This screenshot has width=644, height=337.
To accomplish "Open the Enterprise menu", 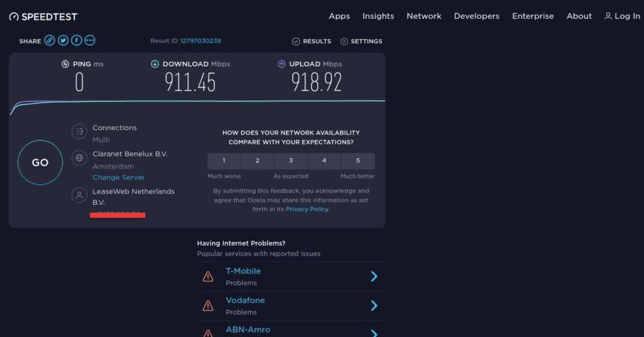I will tap(533, 16).
